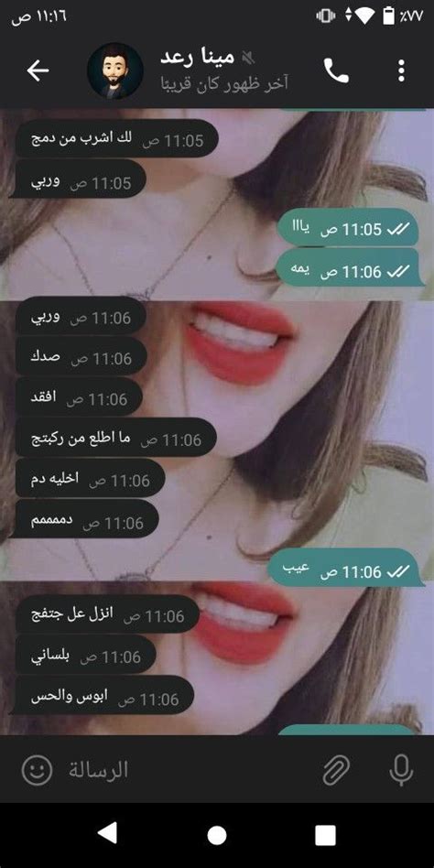This screenshot has height=868, width=434.
Task: Open the contact name مينا رعد header
Action: 197,58
